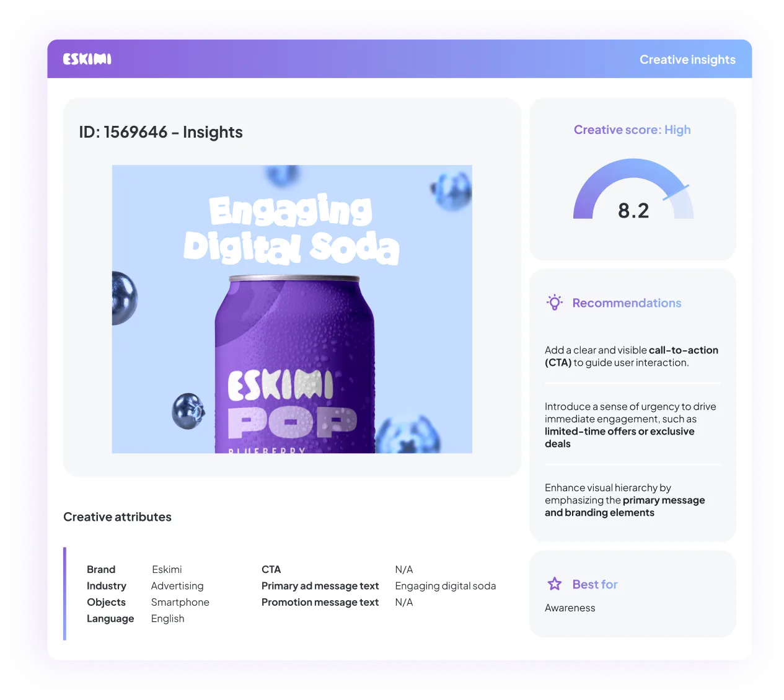Click the ID: 1569646 – Insights title

(161, 132)
